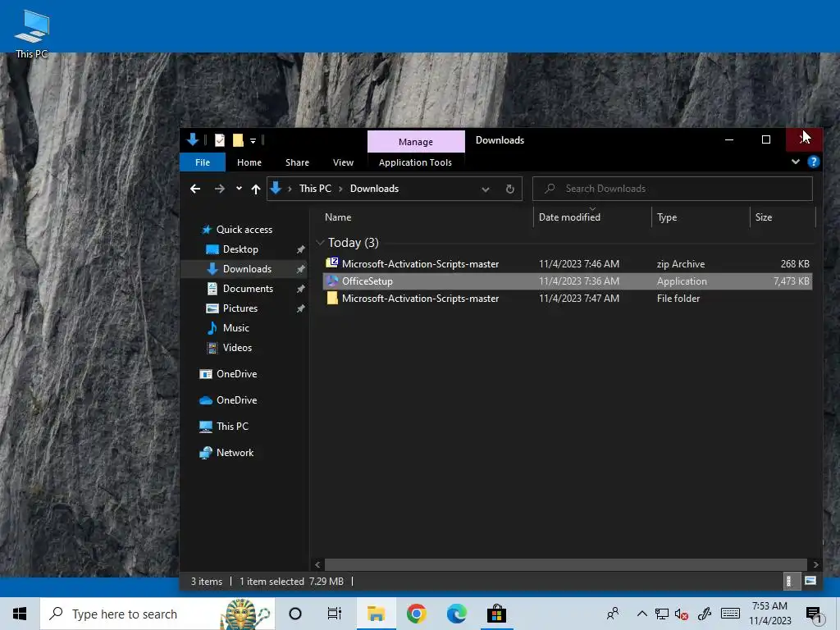Go up one folder level
The height and width of the screenshot is (630, 840).
(x=256, y=189)
